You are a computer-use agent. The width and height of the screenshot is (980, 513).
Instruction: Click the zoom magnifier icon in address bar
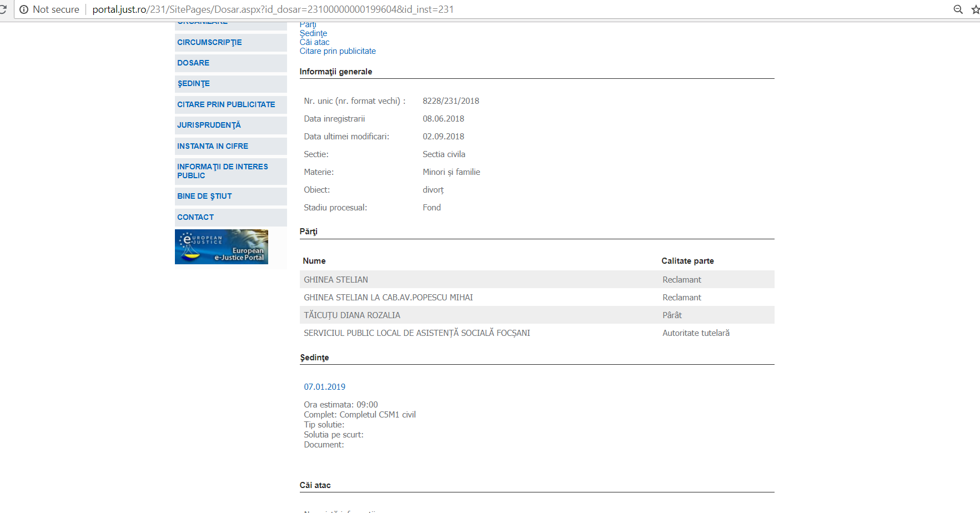tap(958, 9)
